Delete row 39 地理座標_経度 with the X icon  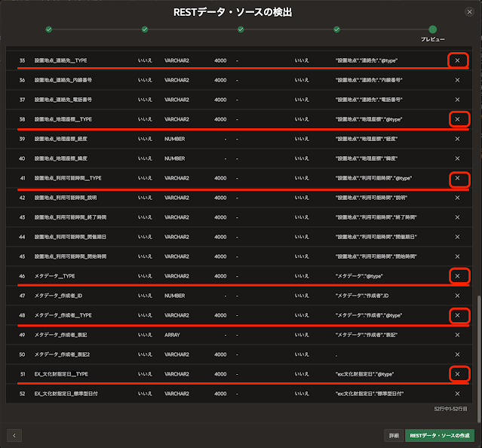tap(457, 139)
